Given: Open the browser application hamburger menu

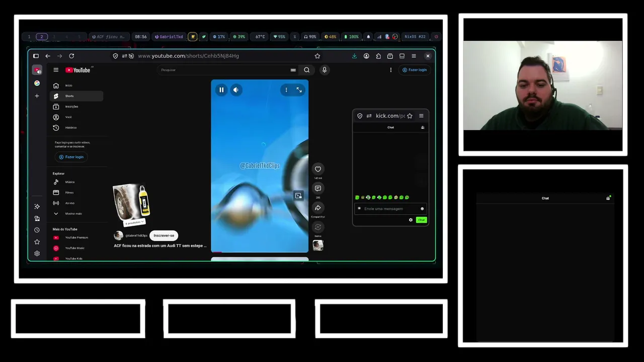Looking at the screenshot, I should [x=414, y=56].
